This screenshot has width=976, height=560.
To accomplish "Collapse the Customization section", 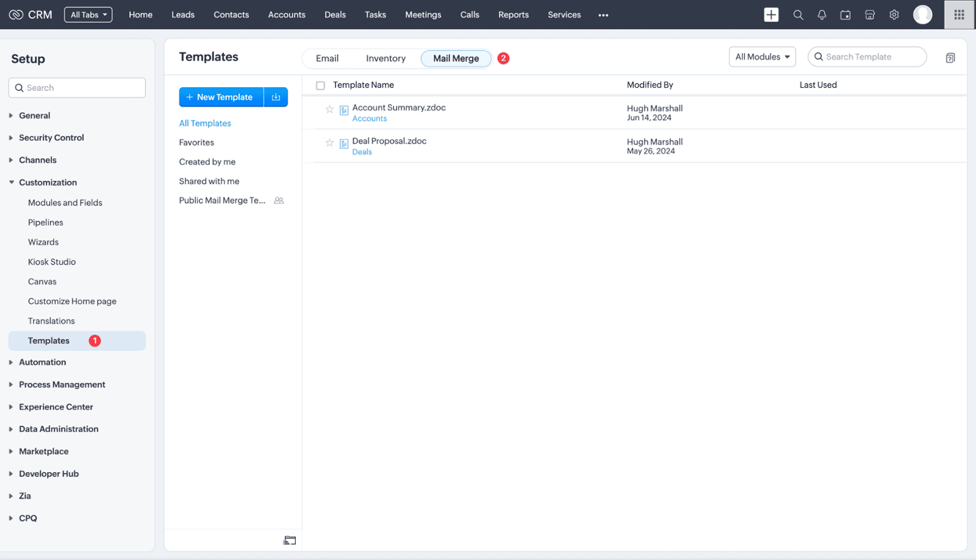I will [x=48, y=182].
